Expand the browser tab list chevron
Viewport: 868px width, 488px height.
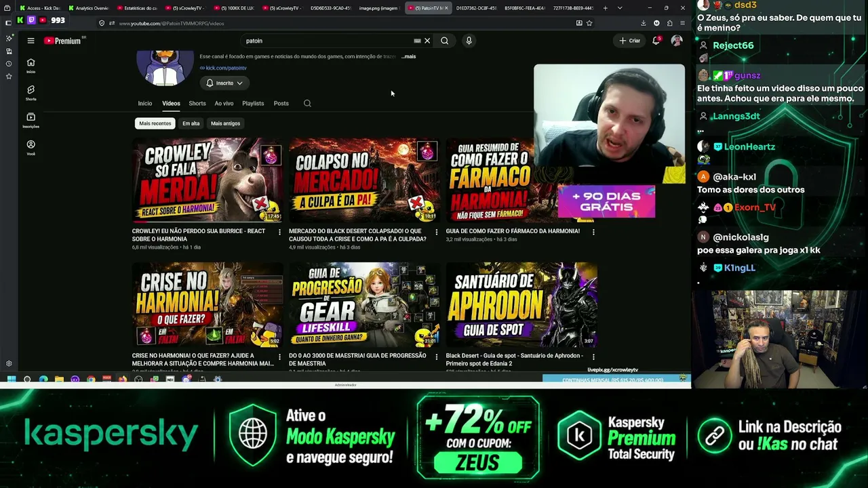[x=620, y=8]
